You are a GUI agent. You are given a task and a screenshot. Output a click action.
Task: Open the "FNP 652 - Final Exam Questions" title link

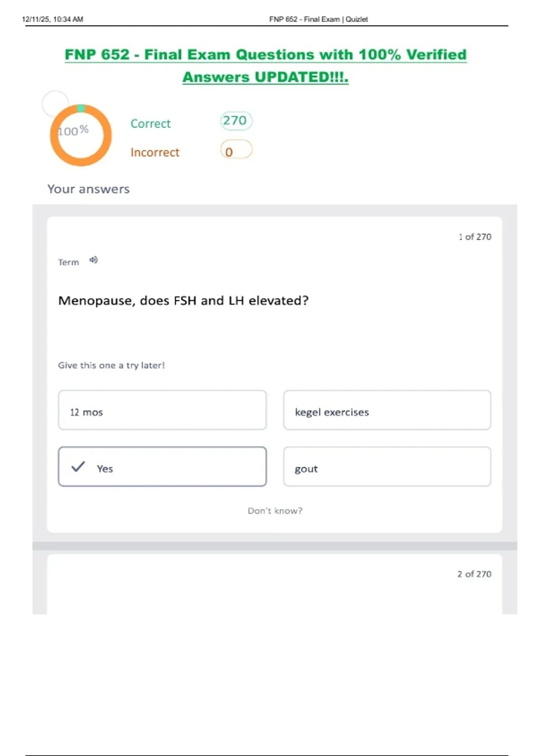[x=266, y=55]
